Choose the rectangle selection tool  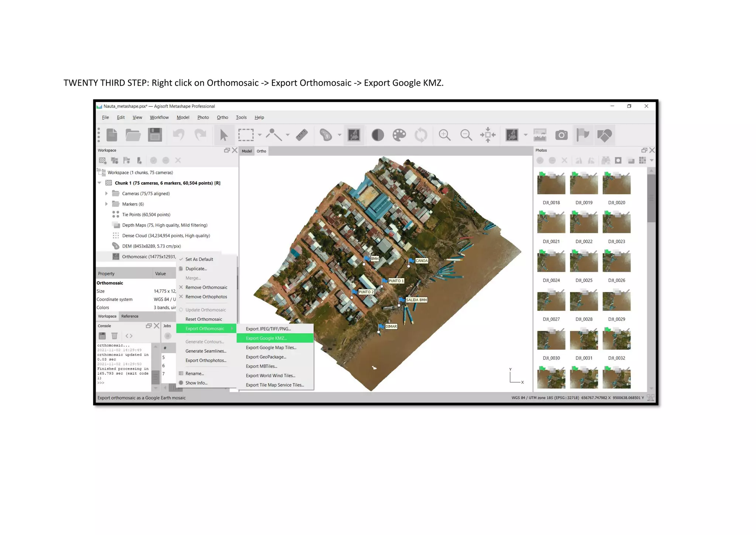point(246,135)
